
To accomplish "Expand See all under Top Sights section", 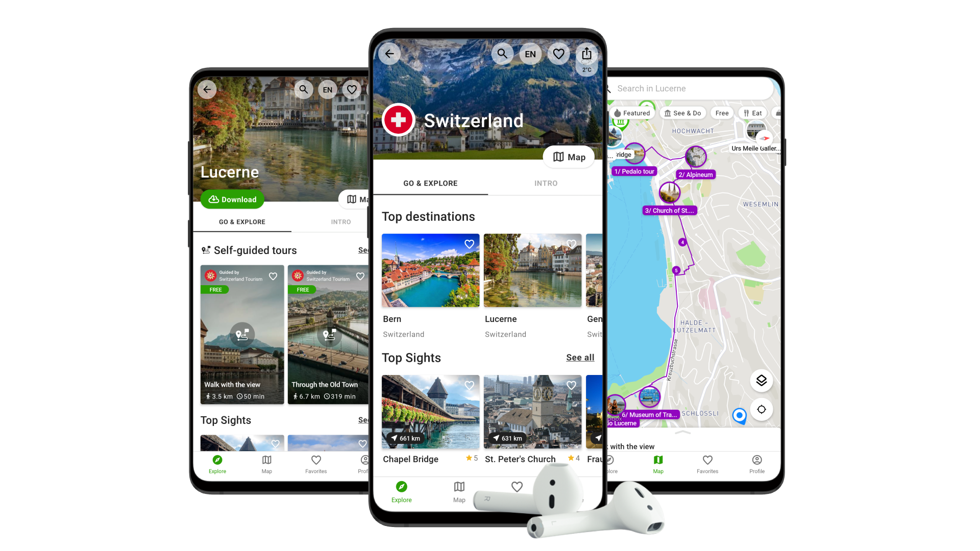I will coord(578,357).
